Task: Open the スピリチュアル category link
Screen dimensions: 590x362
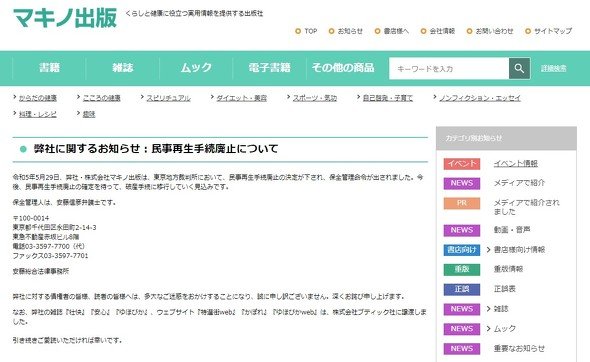Action: click(x=169, y=98)
